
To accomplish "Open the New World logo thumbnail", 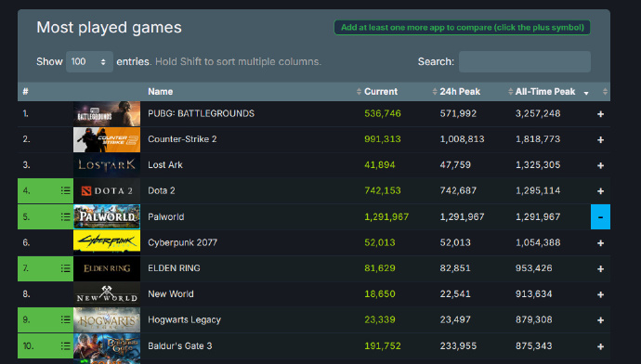I will (107, 293).
